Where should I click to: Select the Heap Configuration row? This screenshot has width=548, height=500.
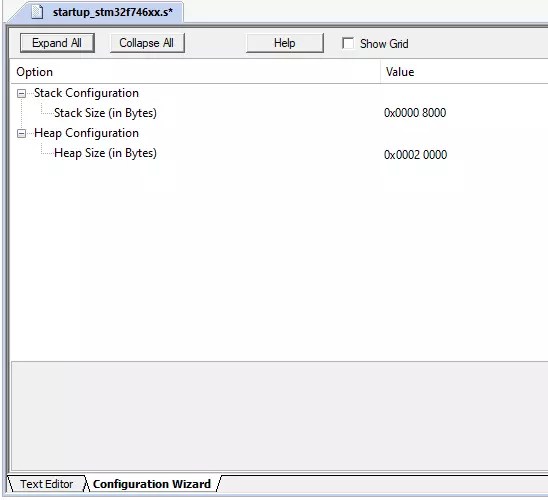[x=86, y=133]
